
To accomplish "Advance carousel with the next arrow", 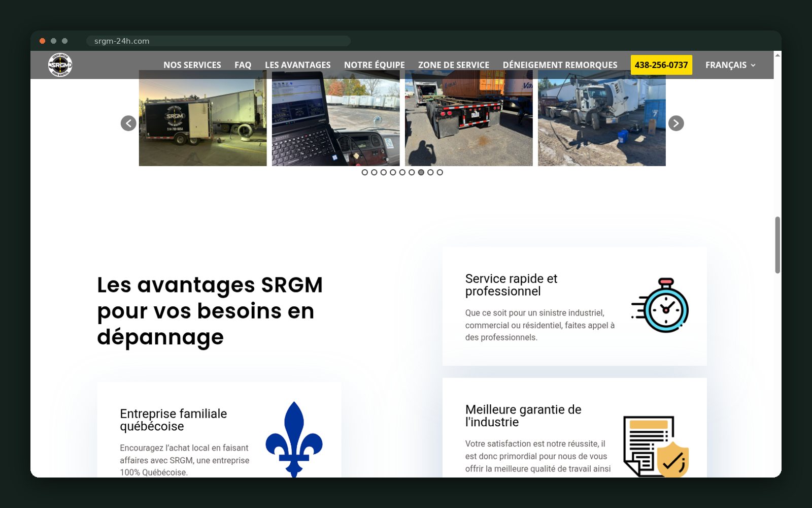I will 676,123.
